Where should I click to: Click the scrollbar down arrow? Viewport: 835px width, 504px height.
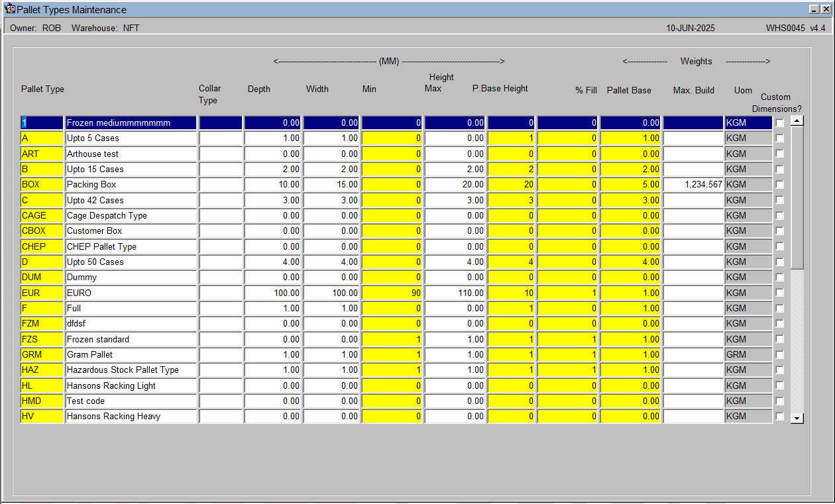(x=797, y=418)
